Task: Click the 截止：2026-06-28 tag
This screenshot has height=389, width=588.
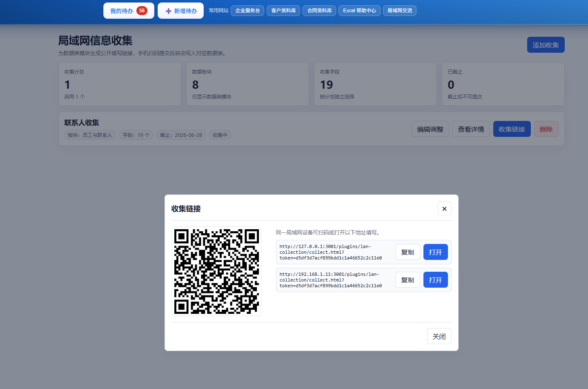Action: 181,135
